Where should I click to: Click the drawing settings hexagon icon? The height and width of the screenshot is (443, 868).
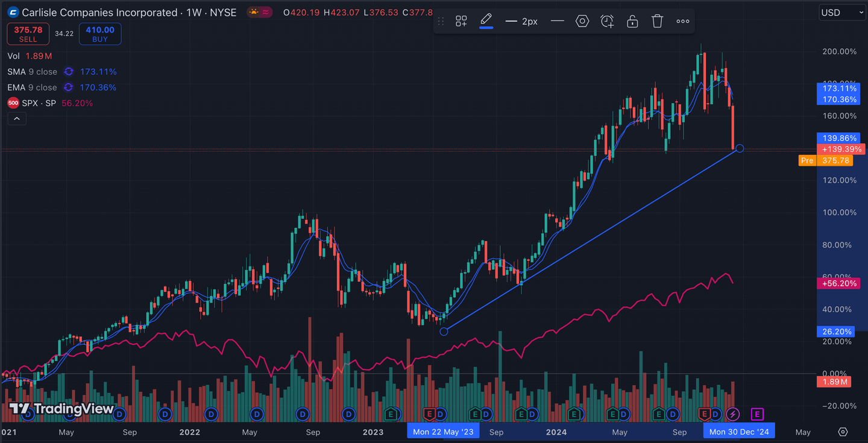click(x=582, y=20)
